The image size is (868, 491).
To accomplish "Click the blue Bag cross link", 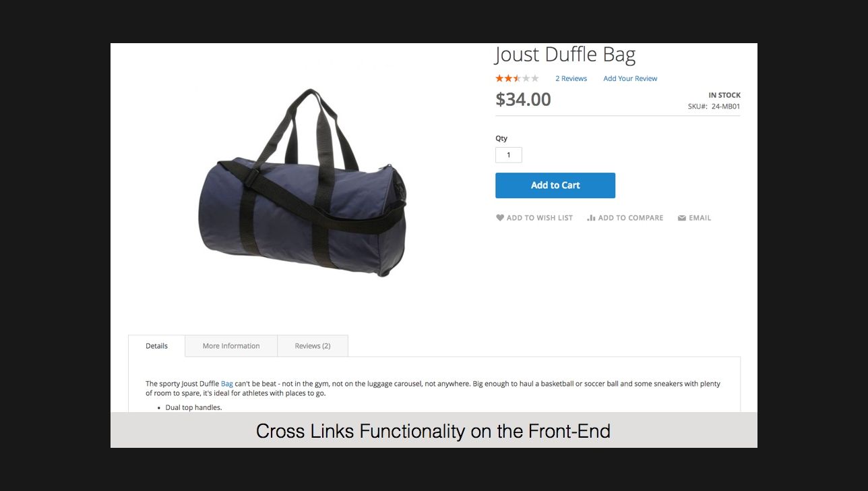I will point(227,384).
